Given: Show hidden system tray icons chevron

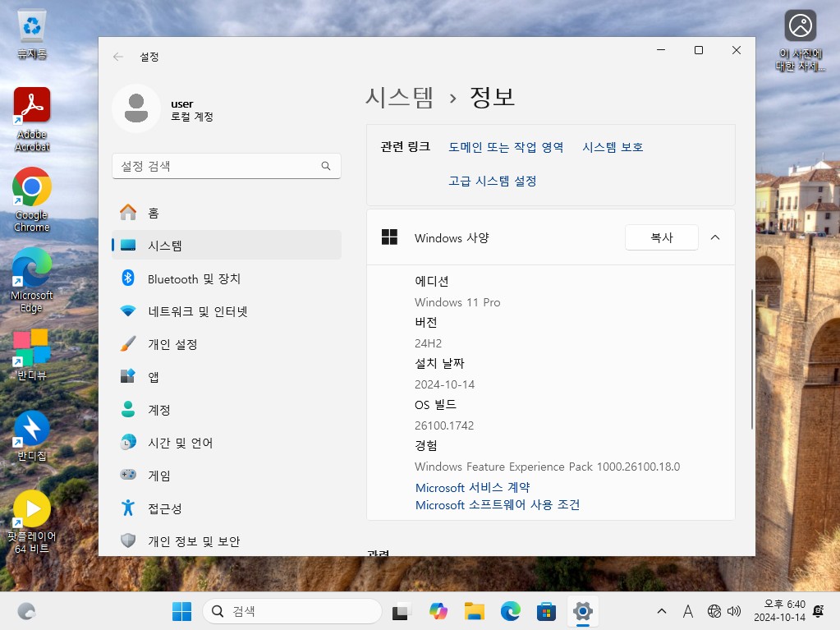Looking at the screenshot, I should [661, 611].
